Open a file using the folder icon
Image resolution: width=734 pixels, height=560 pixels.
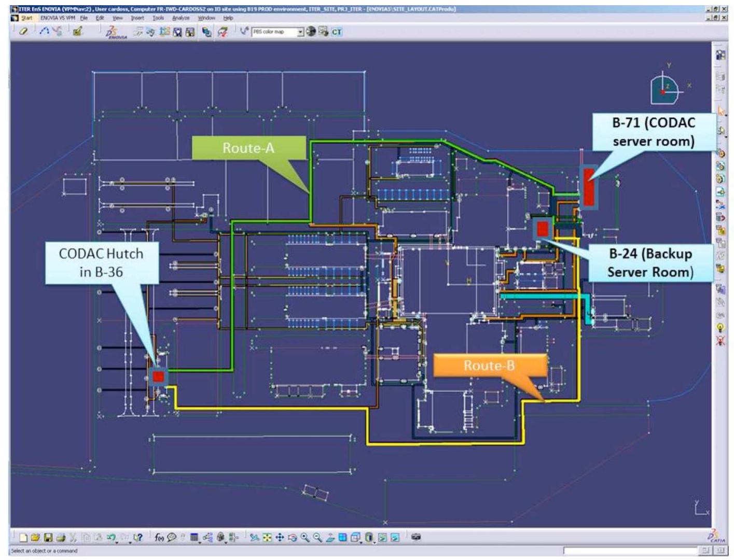pos(36,538)
